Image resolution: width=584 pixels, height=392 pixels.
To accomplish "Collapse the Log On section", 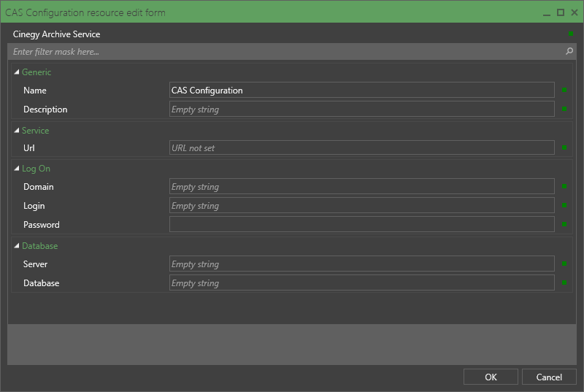I will pyautogui.click(x=16, y=169).
